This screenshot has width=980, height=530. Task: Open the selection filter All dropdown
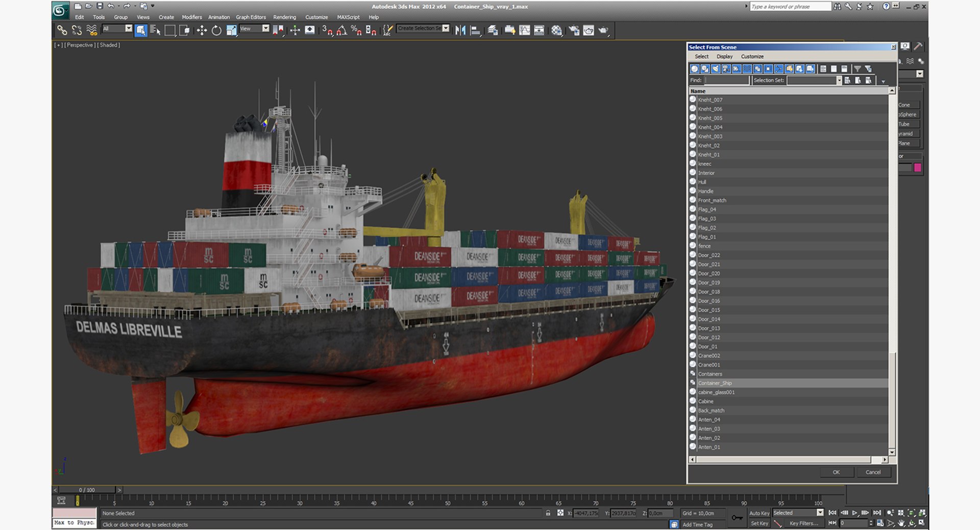tap(129, 29)
